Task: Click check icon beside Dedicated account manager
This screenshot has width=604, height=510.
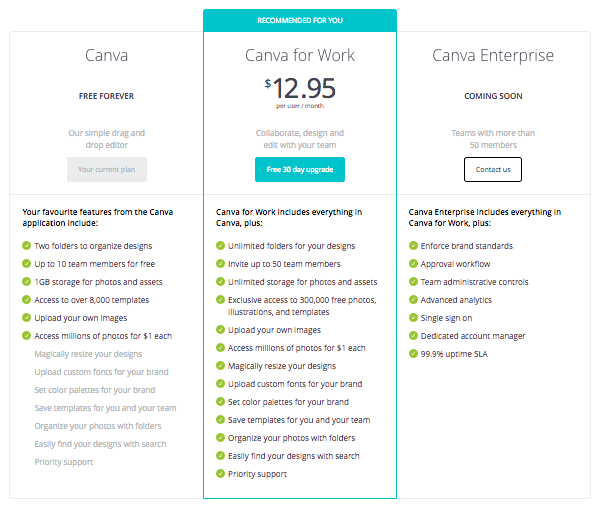Action: (x=413, y=336)
